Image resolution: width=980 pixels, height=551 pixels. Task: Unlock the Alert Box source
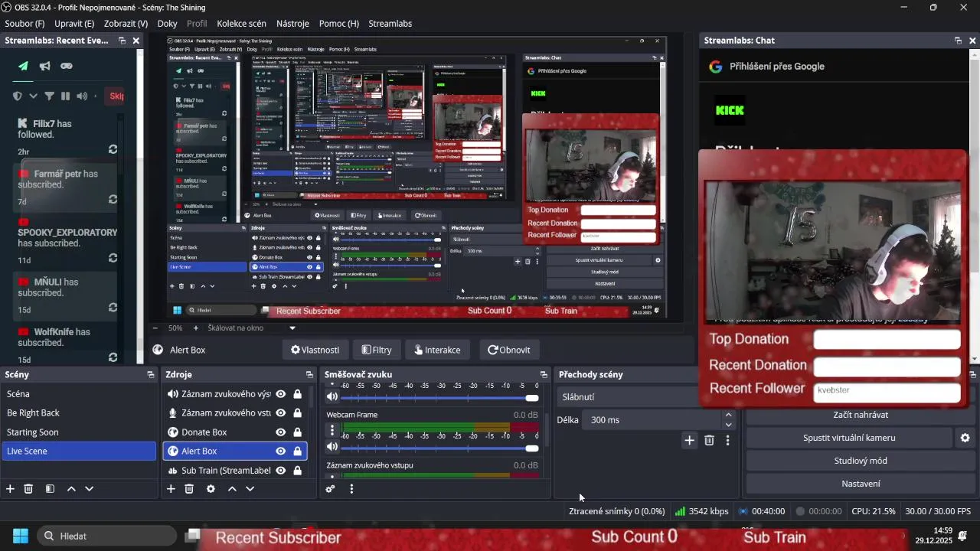(x=298, y=452)
